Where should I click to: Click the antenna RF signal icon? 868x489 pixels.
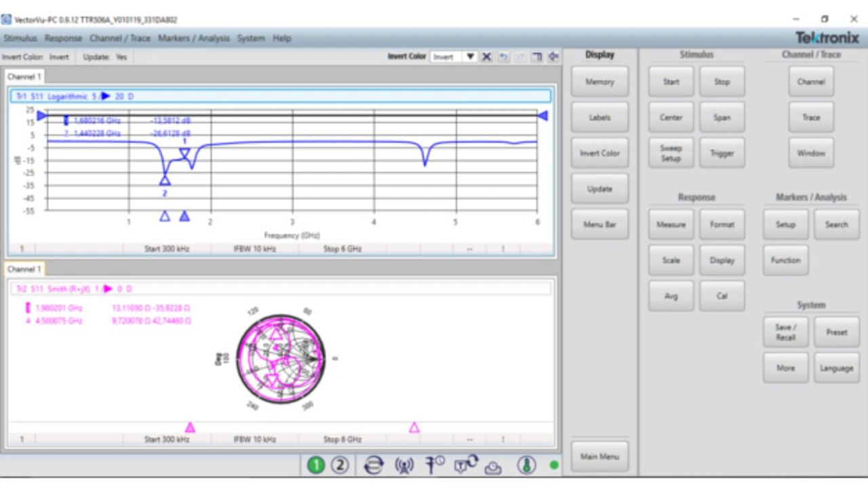(x=404, y=465)
